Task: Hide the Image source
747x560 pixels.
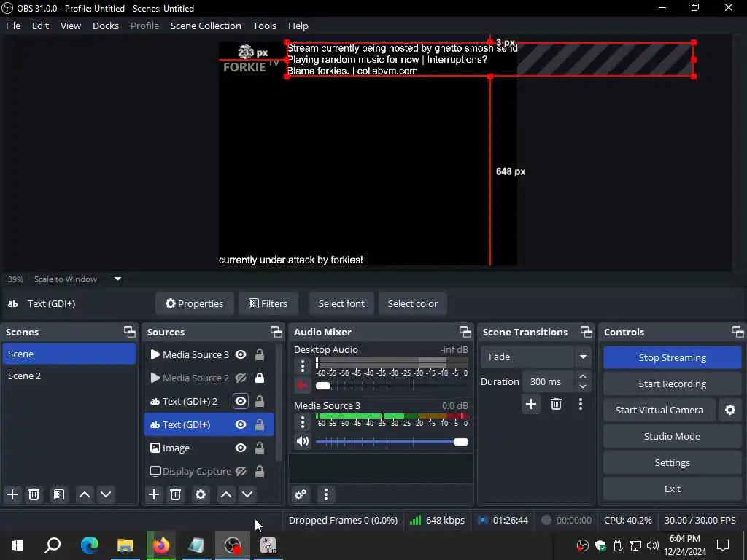Action: coord(241,448)
